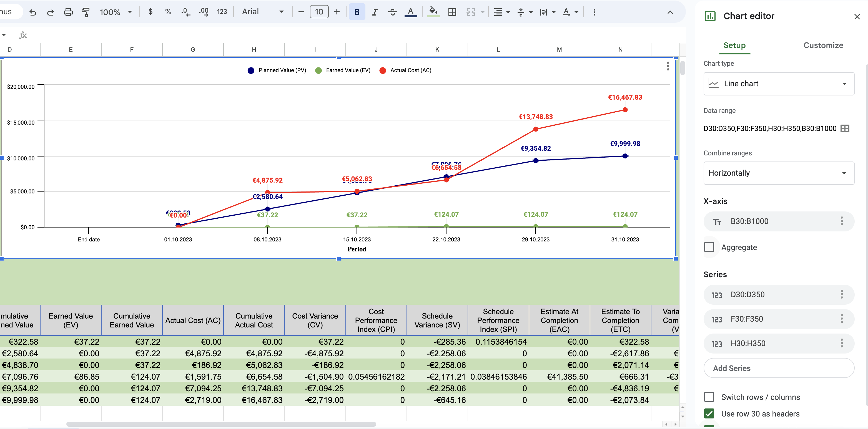Viewport: 868px width, 429px height.
Task: Open the chart's three-dot options menu
Action: point(668,66)
